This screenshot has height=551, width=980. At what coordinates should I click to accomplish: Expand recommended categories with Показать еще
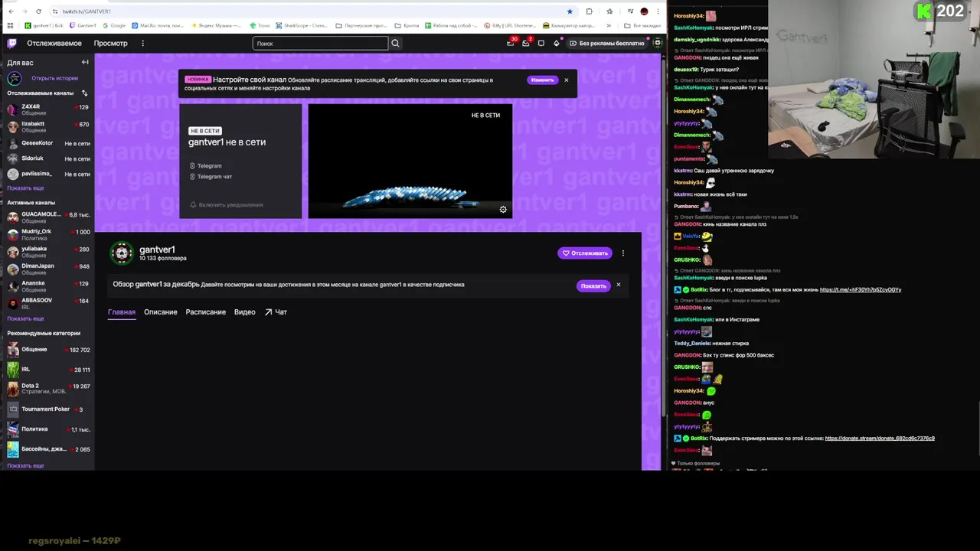click(x=25, y=465)
